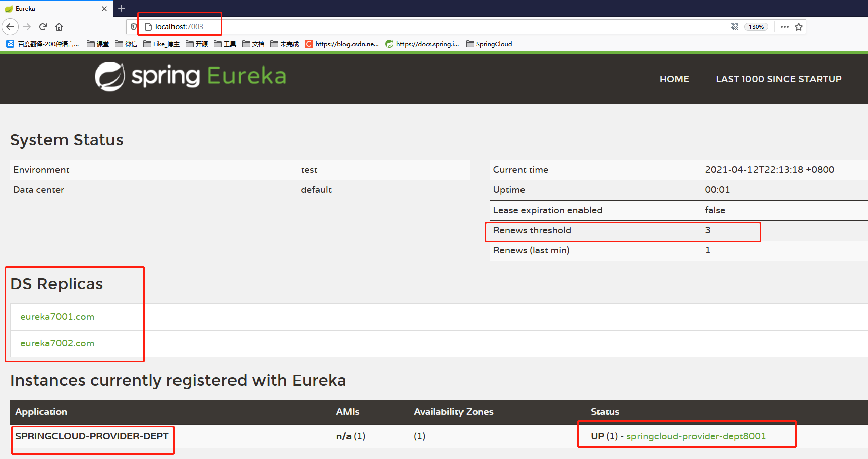Open the QR code icon in address bar
This screenshot has width=868, height=459.
tap(734, 27)
